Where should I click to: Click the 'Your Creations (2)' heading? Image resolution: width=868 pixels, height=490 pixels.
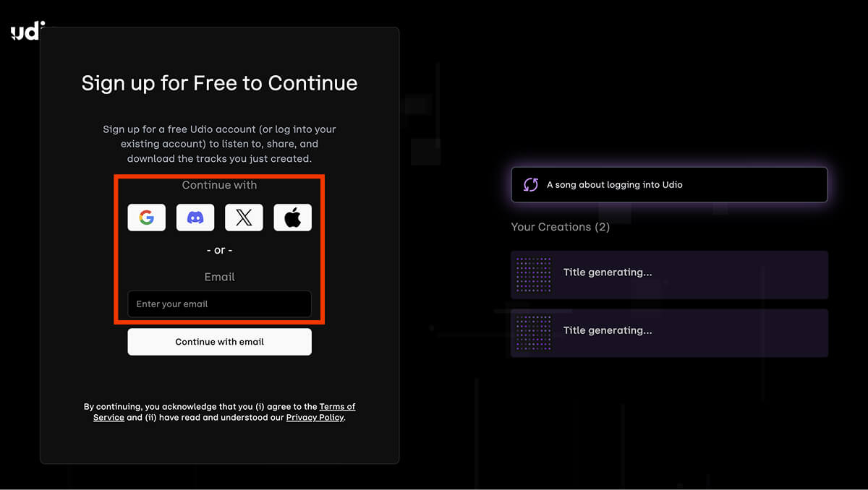tap(560, 227)
